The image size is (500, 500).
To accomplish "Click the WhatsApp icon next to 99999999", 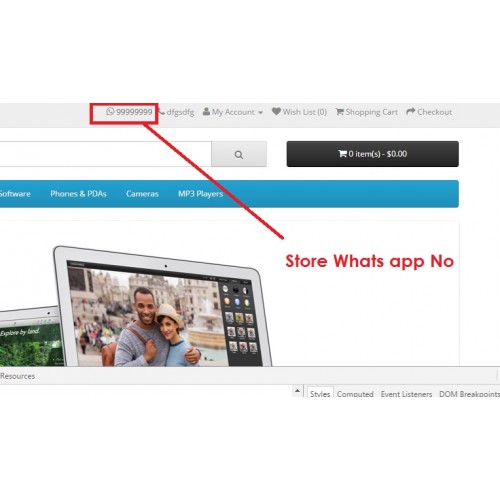I will pyautogui.click(x=110, y=112).
